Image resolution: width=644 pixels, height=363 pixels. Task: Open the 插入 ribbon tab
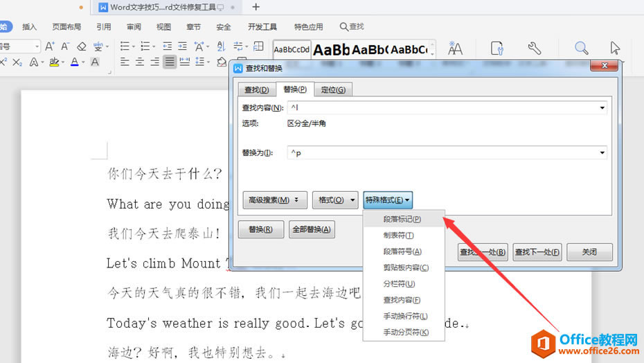click(x=29, y=27)
